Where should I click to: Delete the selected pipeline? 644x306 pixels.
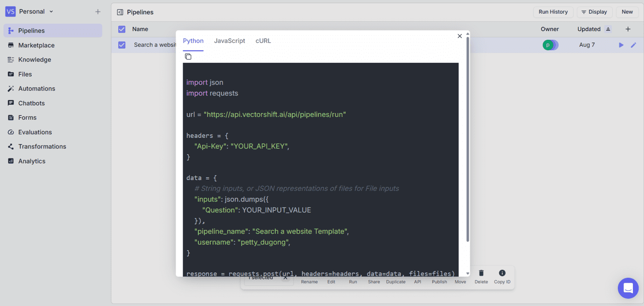(481, 277)
